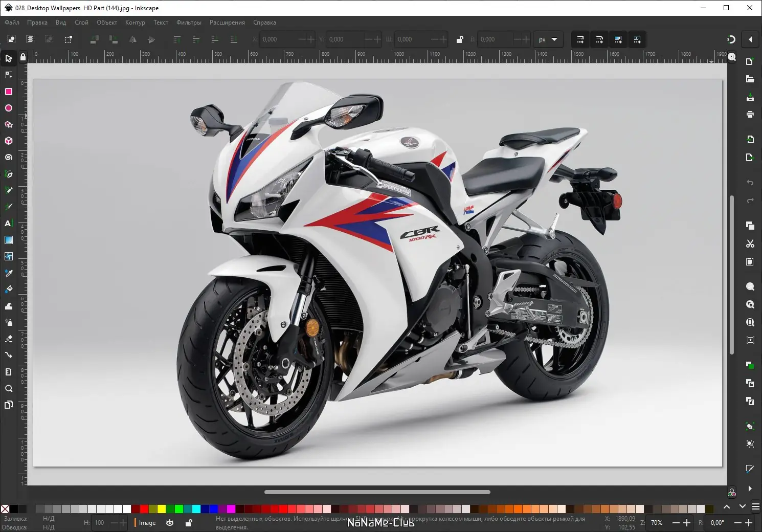Screen dimensions: 762x532
Task: Toggle snapping on or off
Action: pyautogui.click(x=731, y=39)
